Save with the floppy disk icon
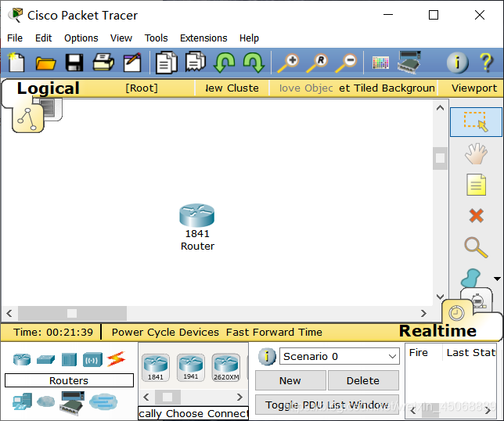The height and width of the screenshot is (421, 504). coord(74,63)
